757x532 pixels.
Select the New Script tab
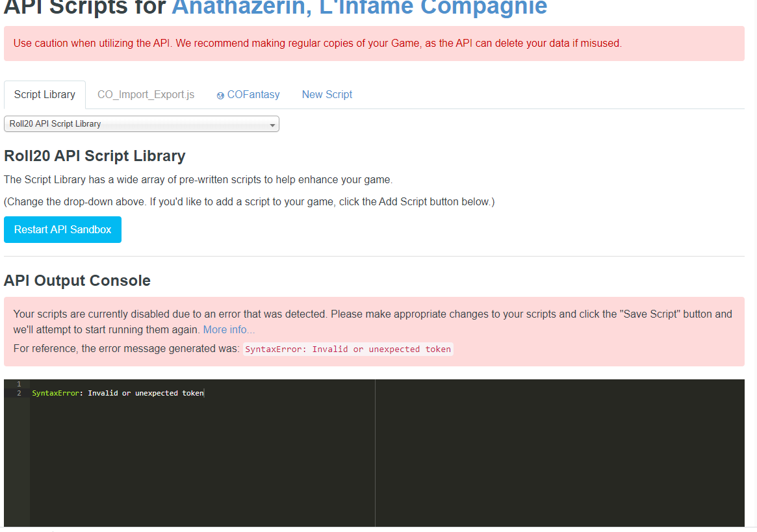[327, 95]
